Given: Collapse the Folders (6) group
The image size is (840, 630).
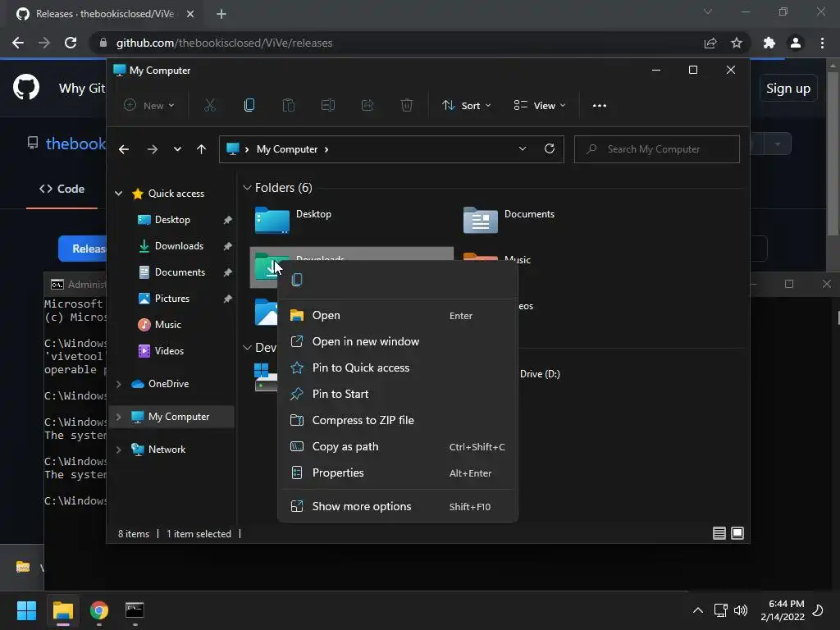Looking at the screenshot, I should [247, 188].
